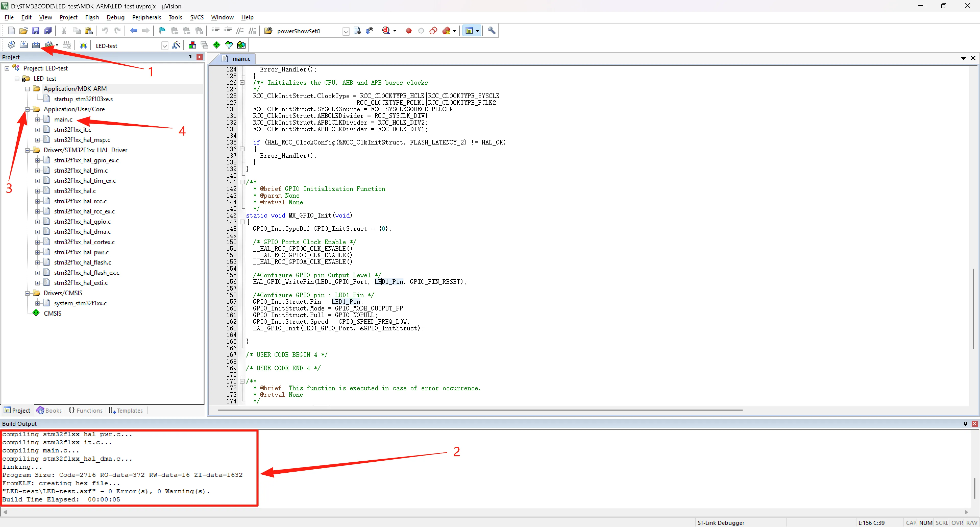Click the Rebuild all target files icon
The image size is (980, 527).
pyautogui.click(x=36, y=45)
